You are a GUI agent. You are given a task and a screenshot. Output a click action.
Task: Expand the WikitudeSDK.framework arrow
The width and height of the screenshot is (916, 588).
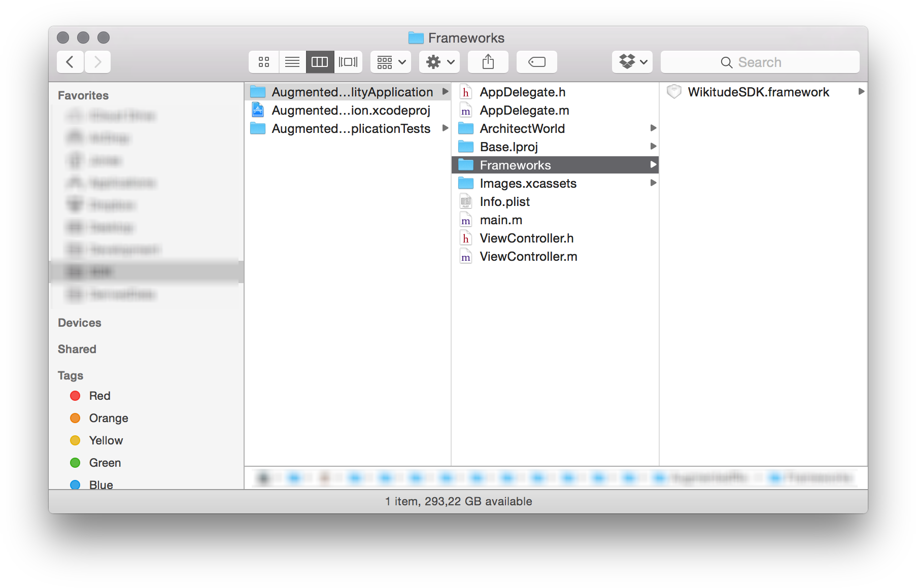(861, 92)
